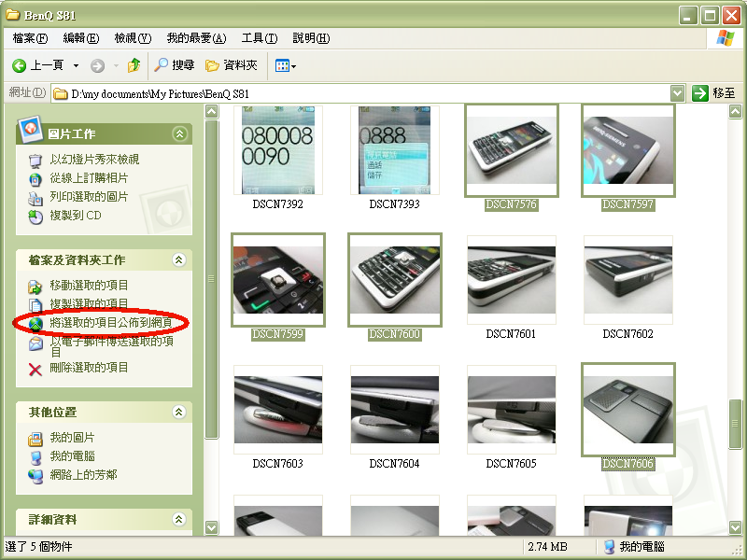Click task pane scrollbar up arrow
Viewport: 747px width, 560px height.
[212, 112]
